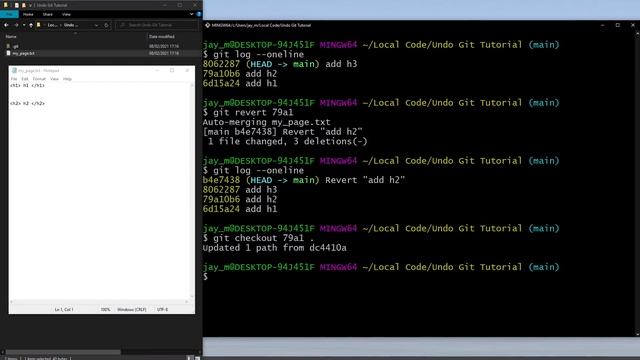
Task: Click the '8062287 (HEAD -> main) add h3' line
Action: (x=280, y=64)
